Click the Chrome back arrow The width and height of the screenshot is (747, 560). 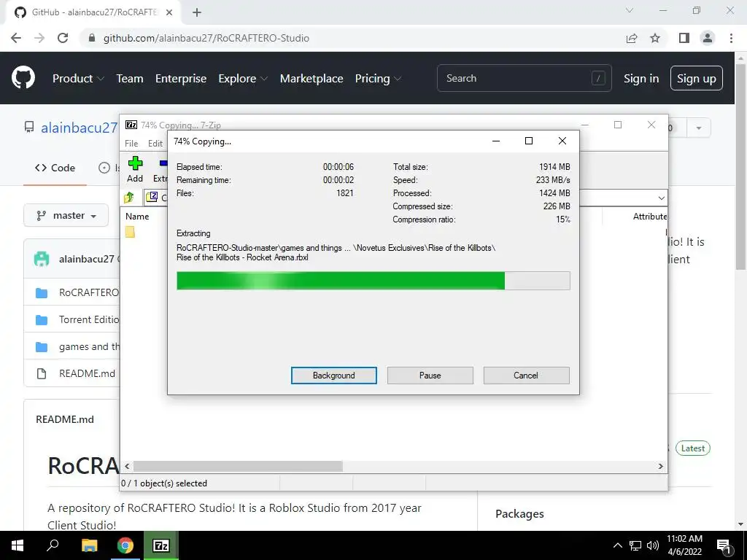16,38
